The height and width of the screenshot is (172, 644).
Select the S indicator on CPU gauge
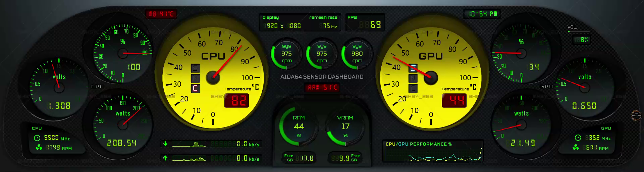click(x=195, y=68)
